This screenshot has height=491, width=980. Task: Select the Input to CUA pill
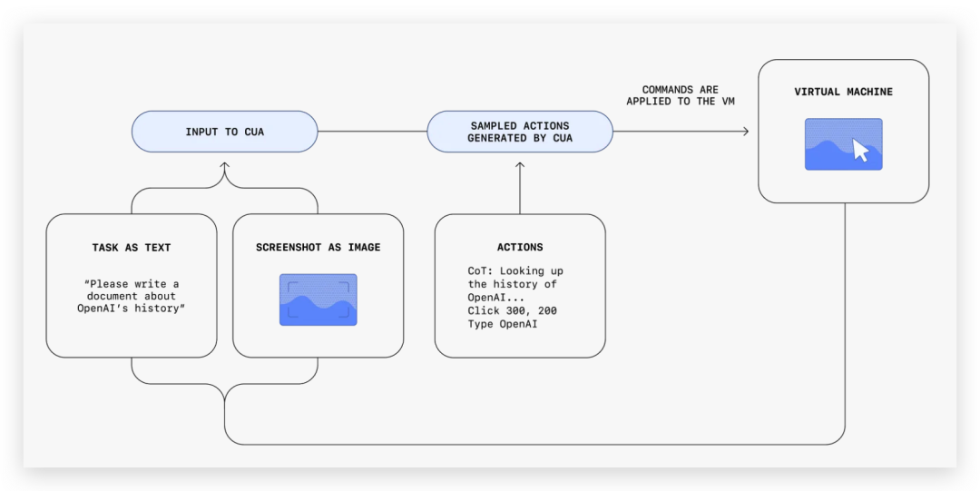224,132
